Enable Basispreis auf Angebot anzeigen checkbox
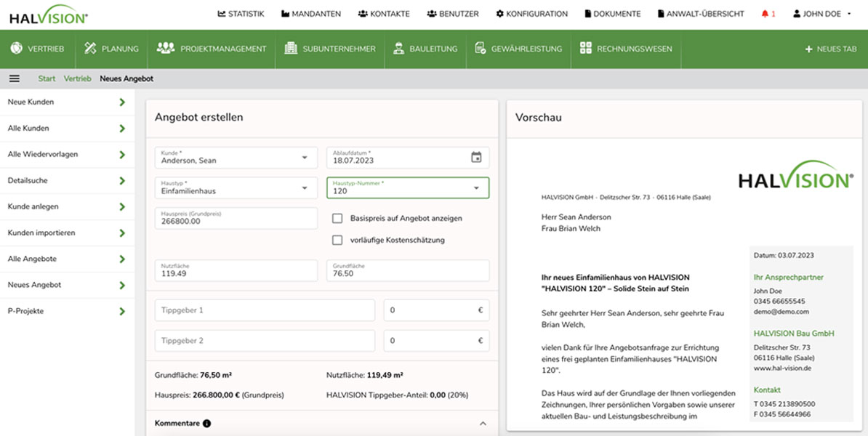This screenshot has width=868, height=436. click(x=337, y=219)
